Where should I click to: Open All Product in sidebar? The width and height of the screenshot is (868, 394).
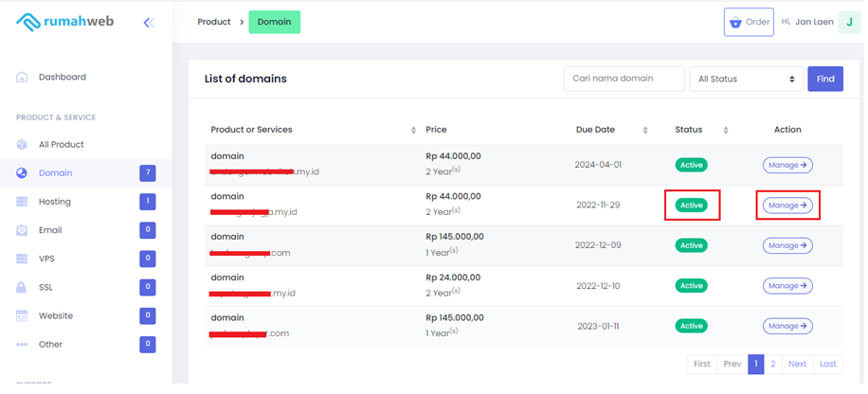[62, 144]
